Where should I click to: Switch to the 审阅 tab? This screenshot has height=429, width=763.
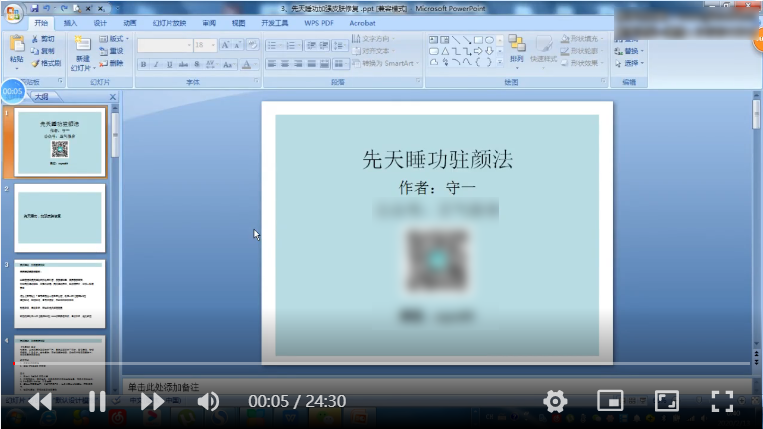tap(209, 23)
